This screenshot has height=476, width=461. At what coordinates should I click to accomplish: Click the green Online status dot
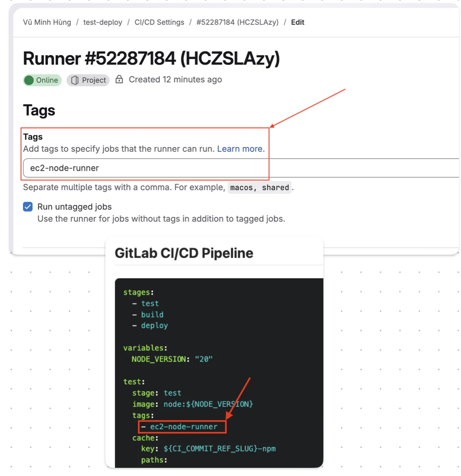coord(29,80)
